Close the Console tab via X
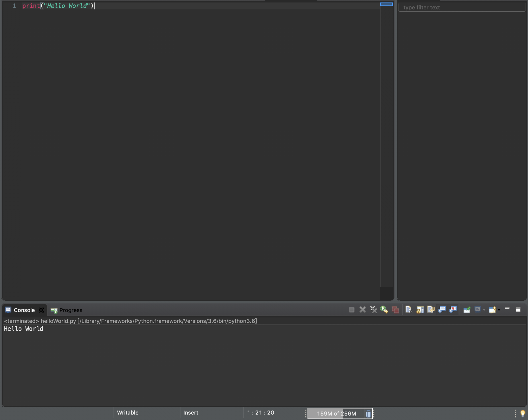The height and width of the screenshot is (420, 528). tap(41, 310)
